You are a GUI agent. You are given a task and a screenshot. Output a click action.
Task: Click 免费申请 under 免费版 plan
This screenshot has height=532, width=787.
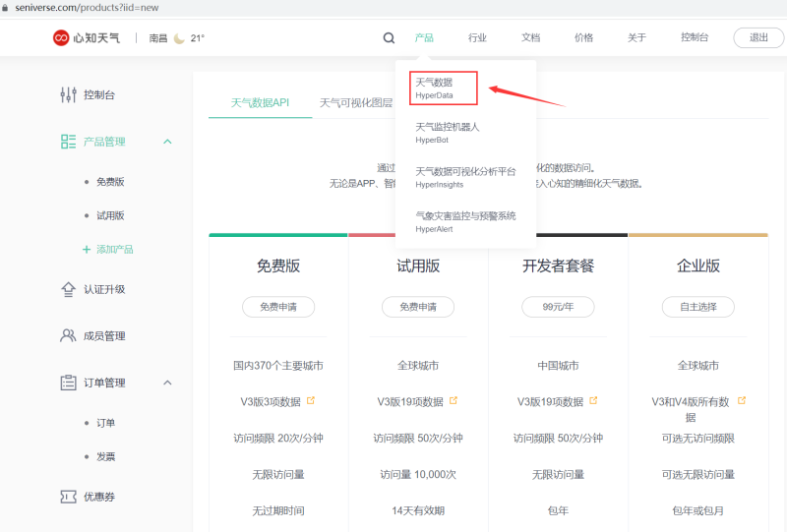[x=278, y=307]
